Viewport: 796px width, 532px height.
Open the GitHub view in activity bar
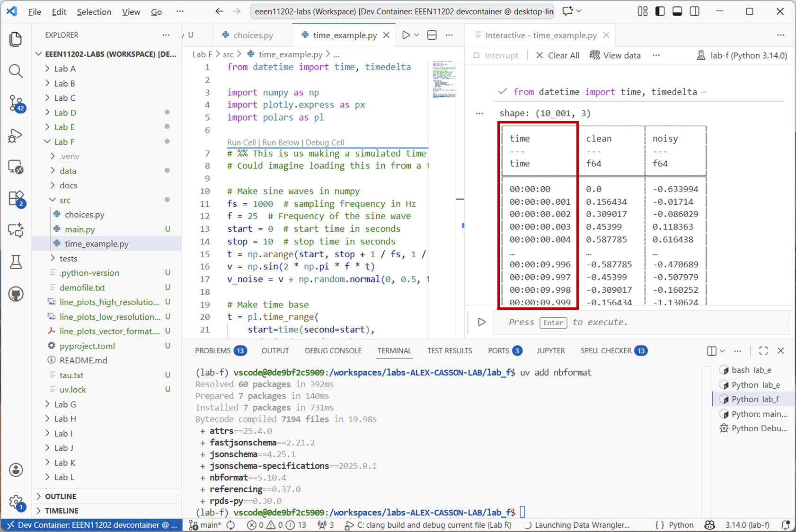(x=16, y=294)
